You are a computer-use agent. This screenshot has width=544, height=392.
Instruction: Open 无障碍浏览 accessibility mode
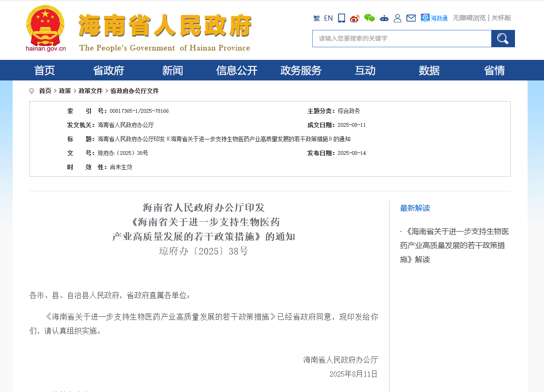pos(469,18)
